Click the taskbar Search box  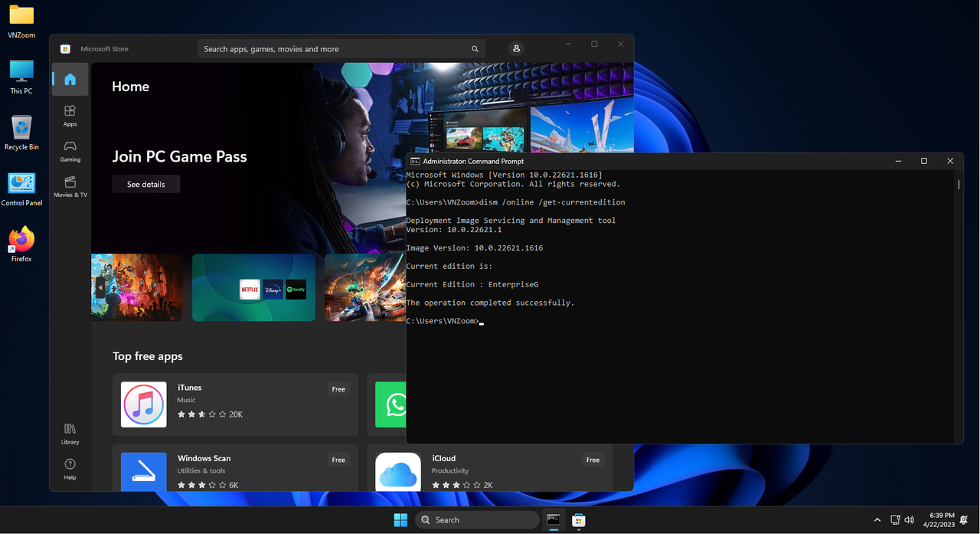click(477, 519)
